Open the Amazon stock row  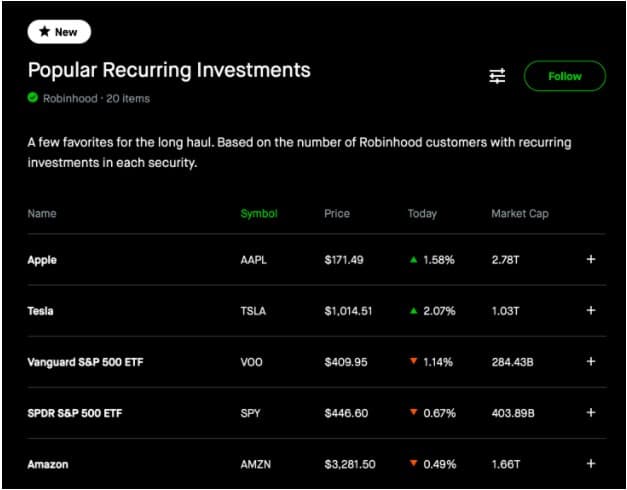pos(317,464)
